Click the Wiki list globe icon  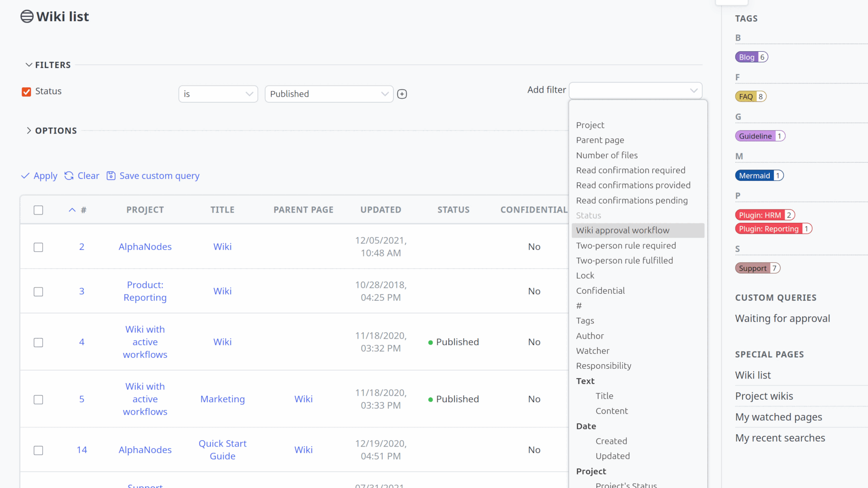click(x=27, y=16)
